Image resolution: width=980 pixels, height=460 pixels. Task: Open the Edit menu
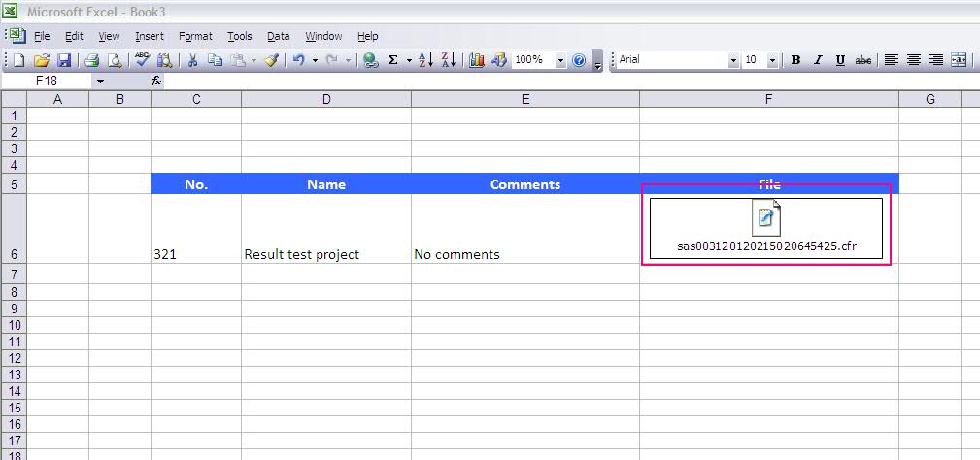coord(75,36)
